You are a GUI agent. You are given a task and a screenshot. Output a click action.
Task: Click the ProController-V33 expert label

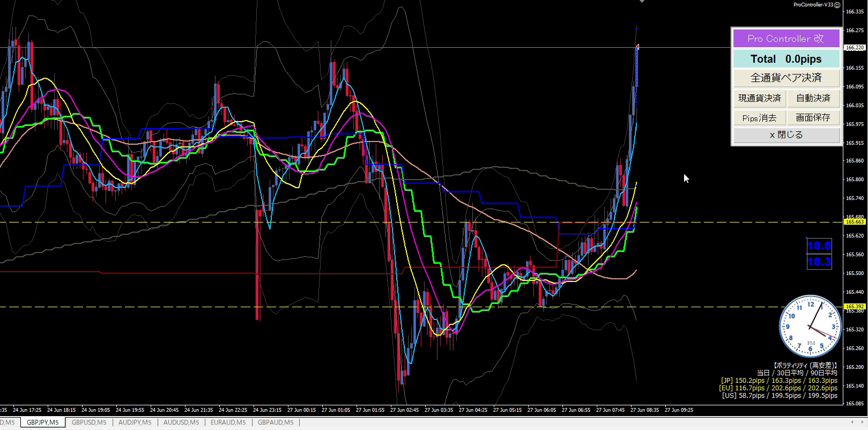pos(813,4)
